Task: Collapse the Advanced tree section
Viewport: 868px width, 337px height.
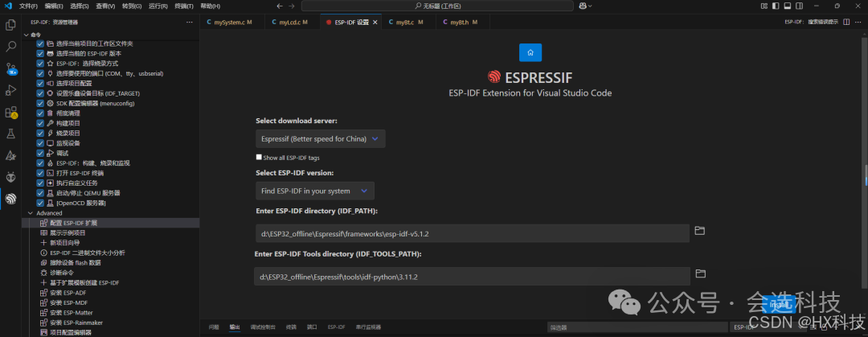Action: (x=30, y=213)
